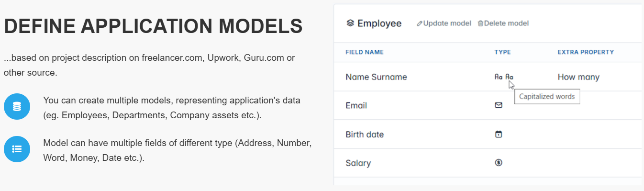The image size is (644, 191).
Task: Click the EXTRA PROPERTY column header
Action: point(586,52)
